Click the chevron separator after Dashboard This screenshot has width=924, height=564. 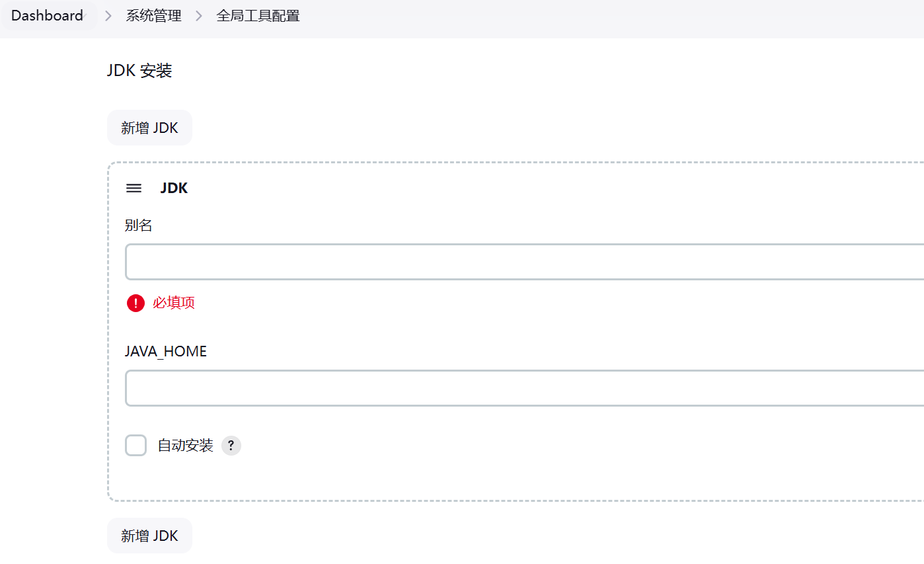pyautogui.click(x=108, y=16)
